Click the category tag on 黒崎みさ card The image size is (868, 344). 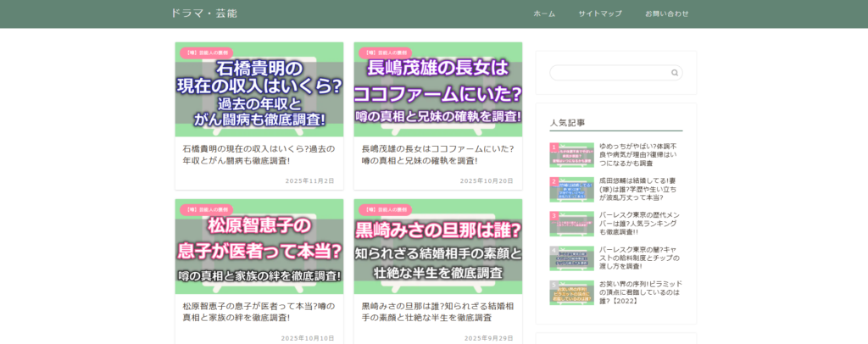[x=386, y=209]
